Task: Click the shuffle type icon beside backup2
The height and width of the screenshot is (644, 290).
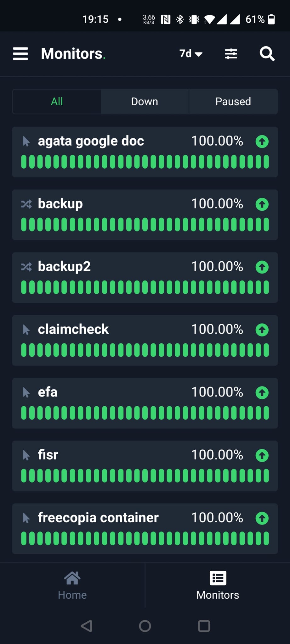Action: point(26,267)
